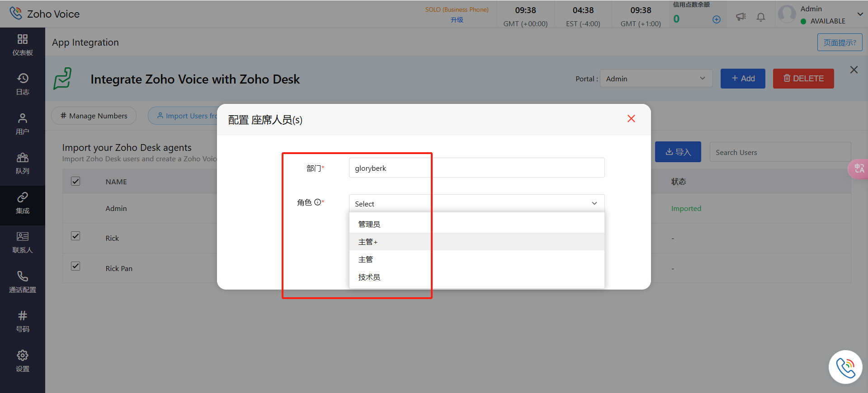Choose 技术员 from role list
This screenshot has height=393, width=868.
point(476,277)
